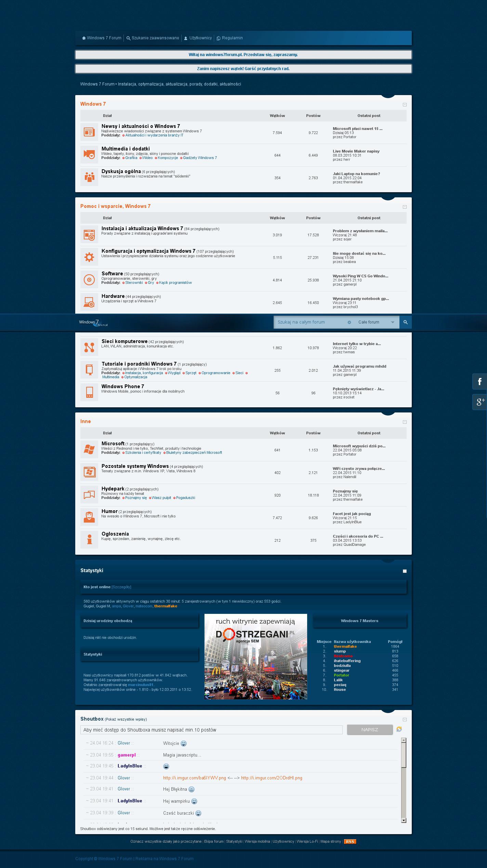Open the Regulamin menu item
The height and width of the screenshot is (868, 487).
pos(229,38)
